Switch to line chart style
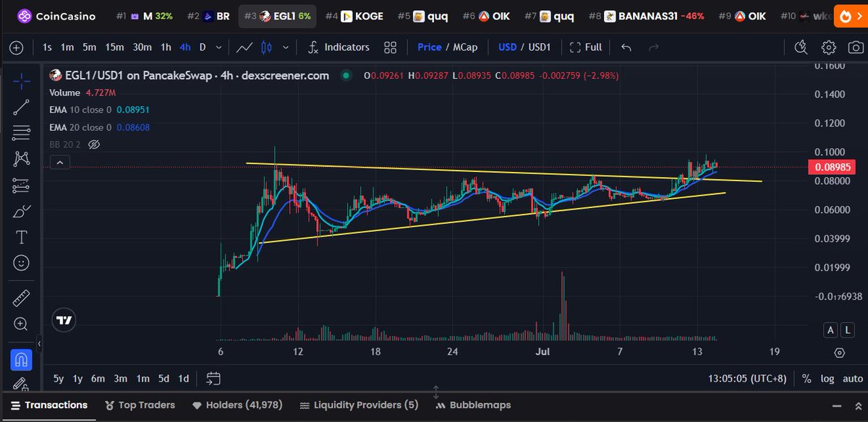 [x=244, y=48]
